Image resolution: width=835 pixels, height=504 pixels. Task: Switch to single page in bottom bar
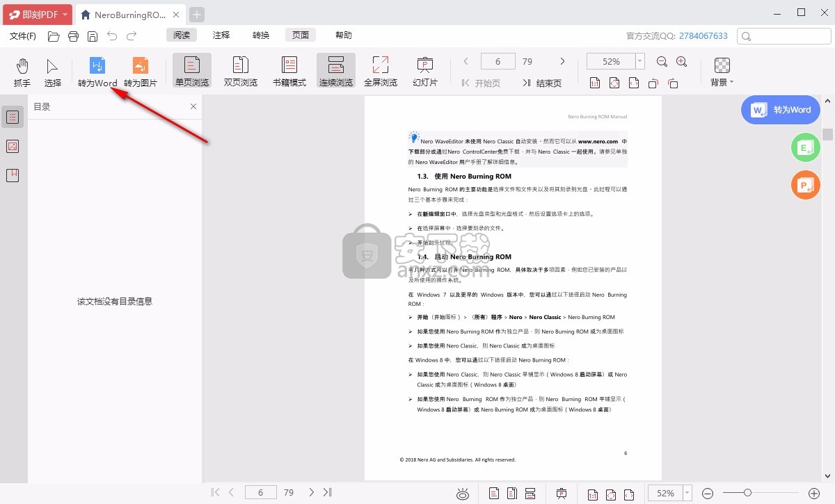pyautogui.click(x=494, y=494)
